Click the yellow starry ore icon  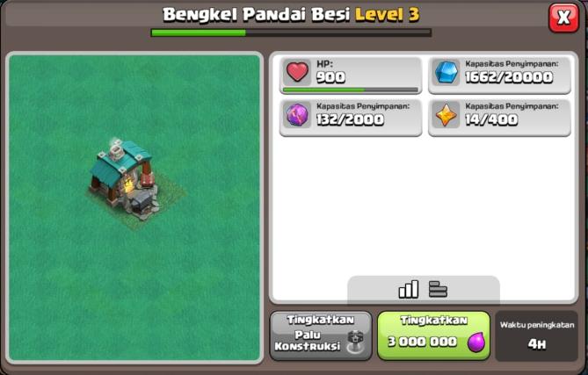(446, 115)
